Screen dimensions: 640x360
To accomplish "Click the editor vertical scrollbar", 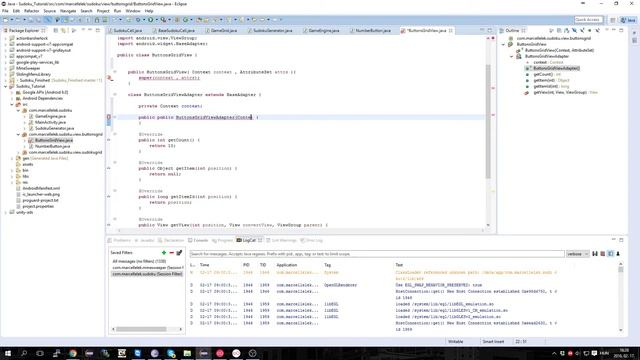I will 488,121.
